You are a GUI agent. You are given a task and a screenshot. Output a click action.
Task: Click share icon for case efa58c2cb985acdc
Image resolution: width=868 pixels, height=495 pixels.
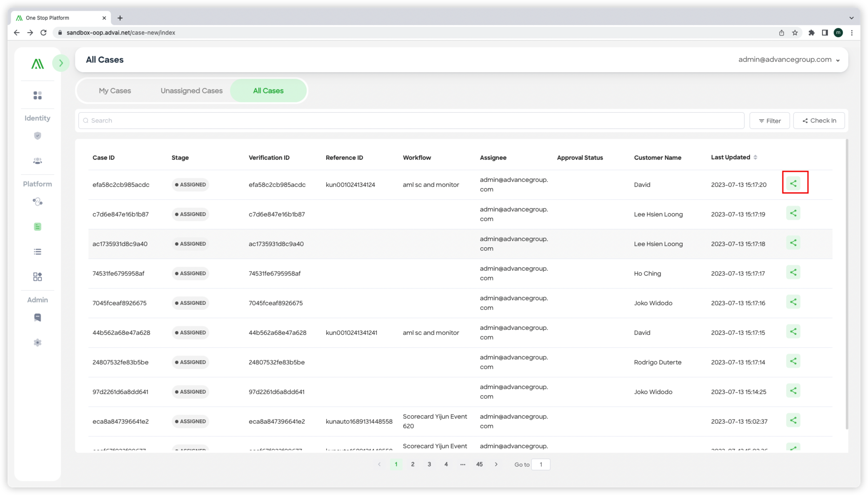(x=793, y=183)
